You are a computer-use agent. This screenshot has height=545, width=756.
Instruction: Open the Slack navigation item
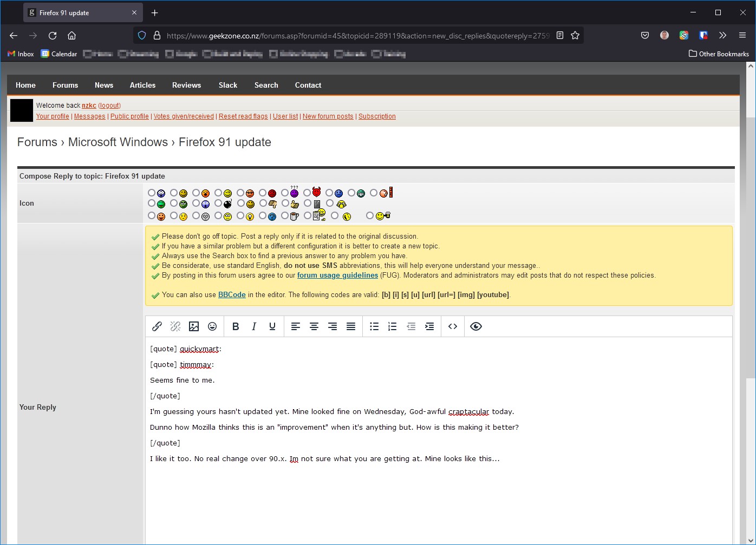pos(228,85)
